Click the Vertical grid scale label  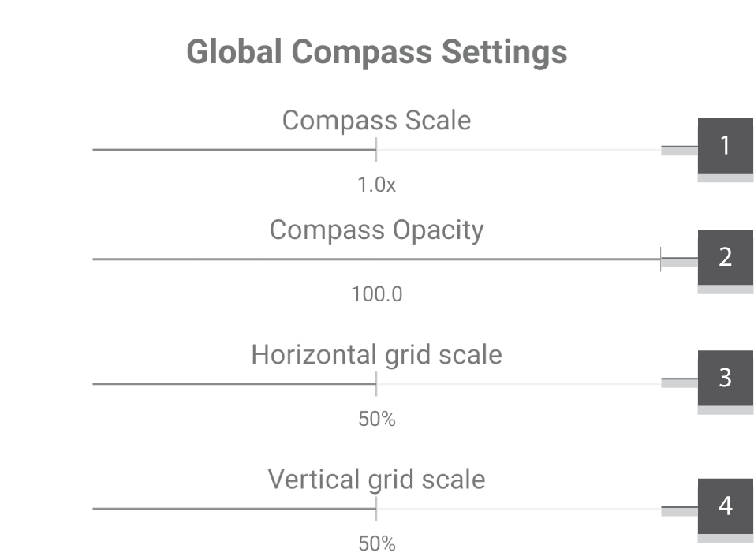point(376,480)
